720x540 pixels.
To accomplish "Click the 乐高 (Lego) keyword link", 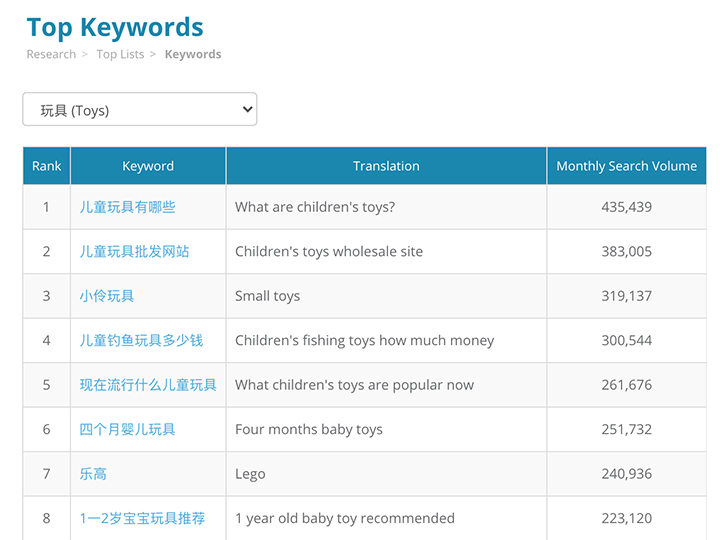I will tap(93, 474).
